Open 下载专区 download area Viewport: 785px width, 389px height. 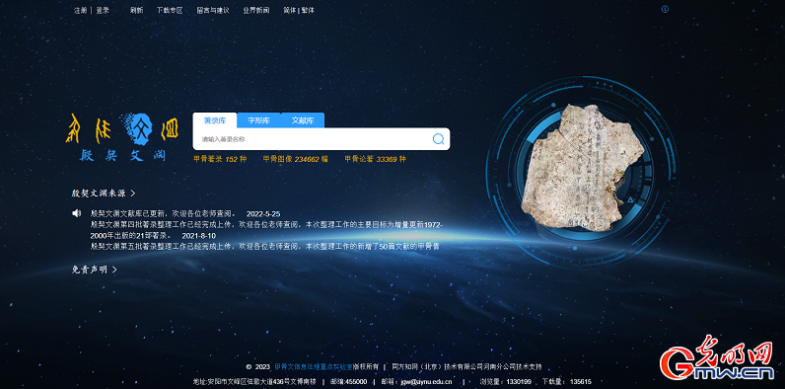click(x=170, y=10)
